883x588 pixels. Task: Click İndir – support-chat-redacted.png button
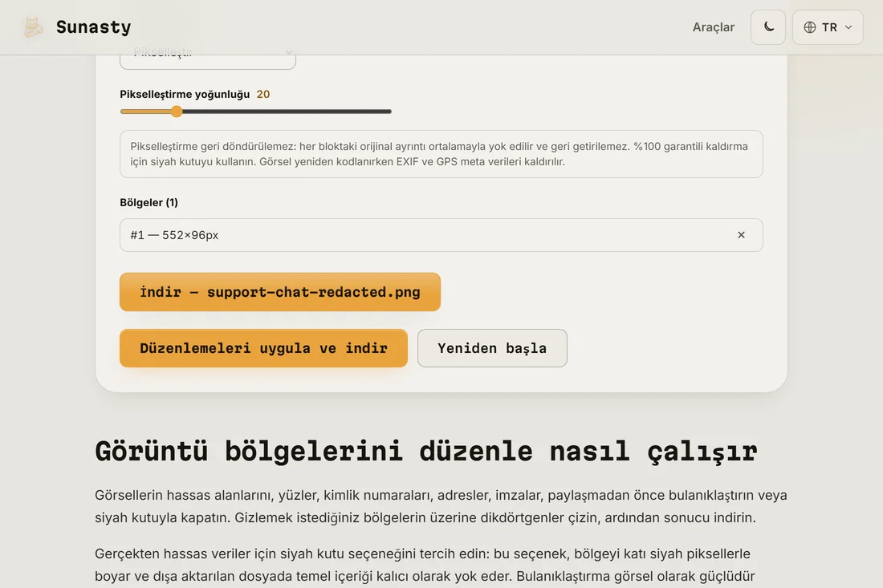[280, 292]
